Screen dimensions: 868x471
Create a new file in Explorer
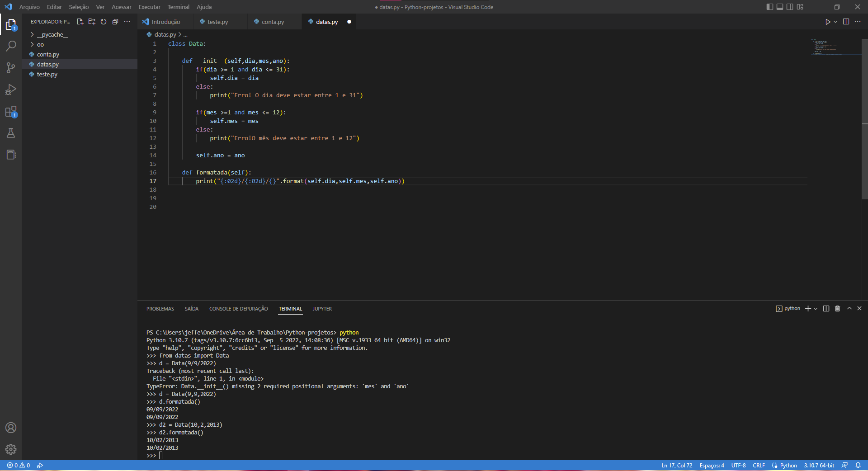[80, 22]
